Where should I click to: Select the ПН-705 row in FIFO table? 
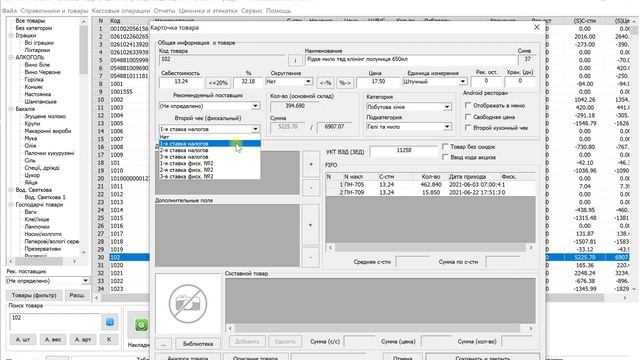430,185
